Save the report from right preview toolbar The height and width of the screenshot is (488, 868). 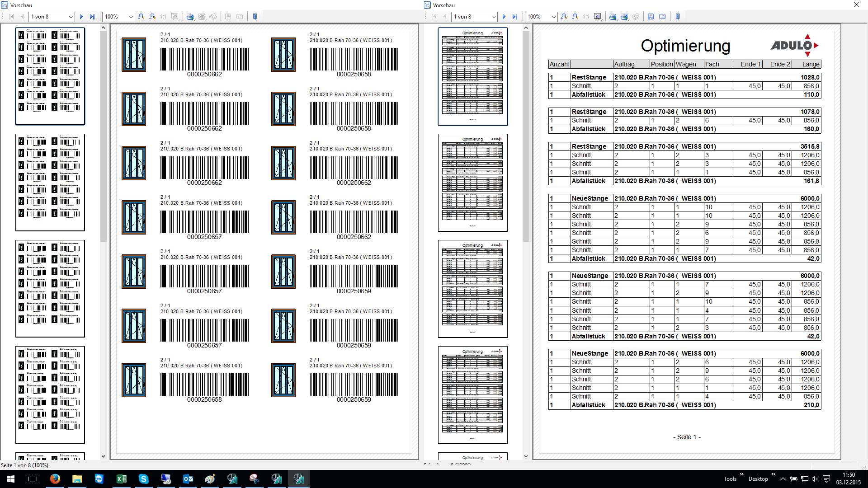pyautogui.click(x=651, y=17)
